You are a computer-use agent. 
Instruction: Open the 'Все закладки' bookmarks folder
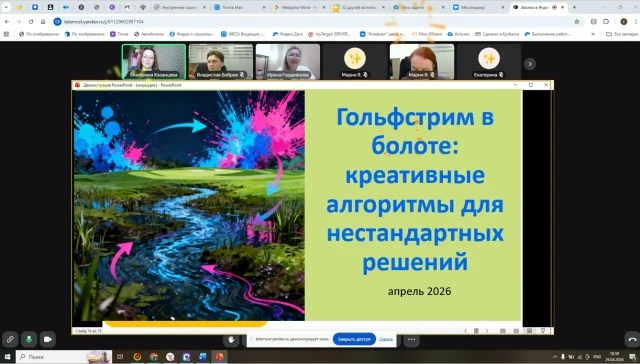pyautogui.click(x=622, y=34)
